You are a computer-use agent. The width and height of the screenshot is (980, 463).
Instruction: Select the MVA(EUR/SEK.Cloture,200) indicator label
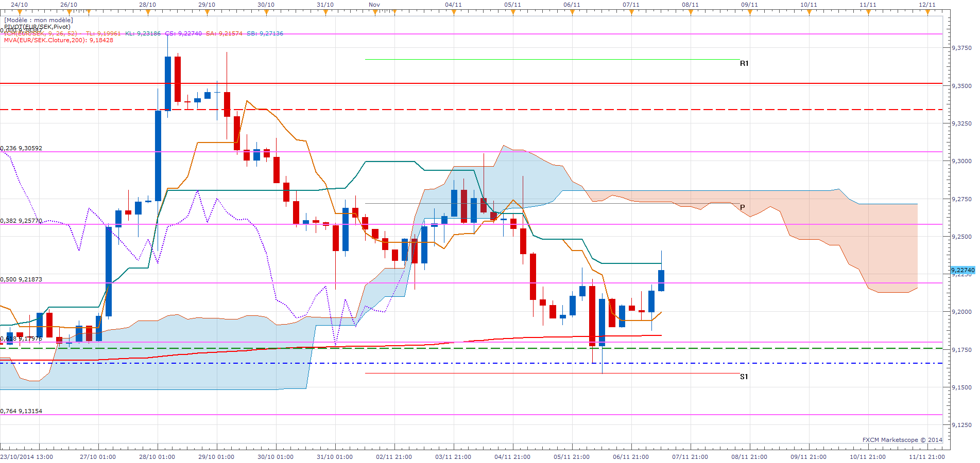tap(58, 40)
